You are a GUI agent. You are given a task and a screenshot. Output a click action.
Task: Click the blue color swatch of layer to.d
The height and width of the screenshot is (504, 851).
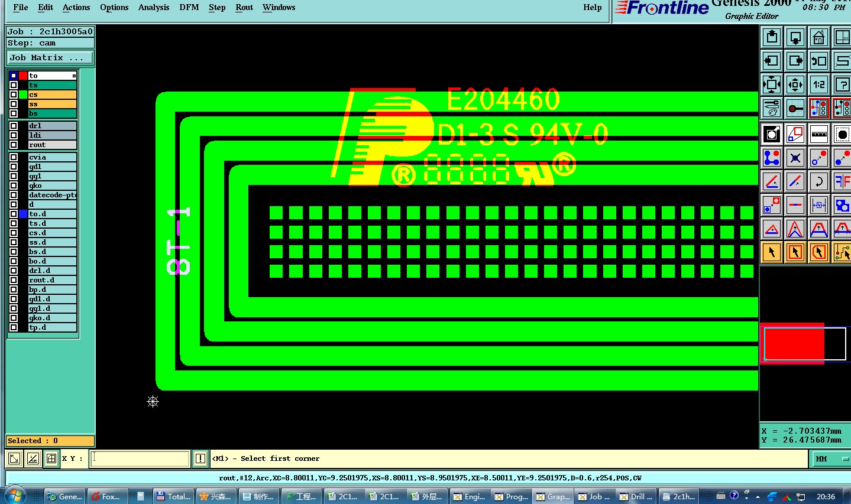pos(23,214)
